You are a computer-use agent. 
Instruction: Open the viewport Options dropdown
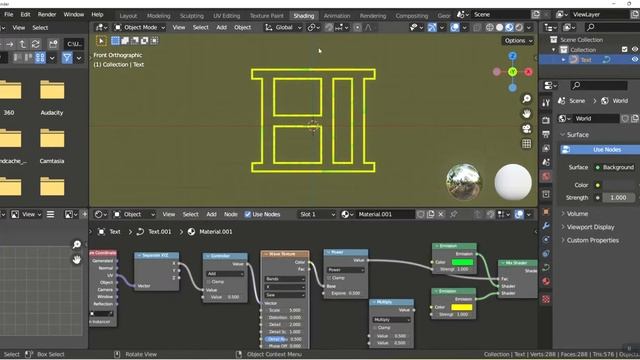point(518,41)
